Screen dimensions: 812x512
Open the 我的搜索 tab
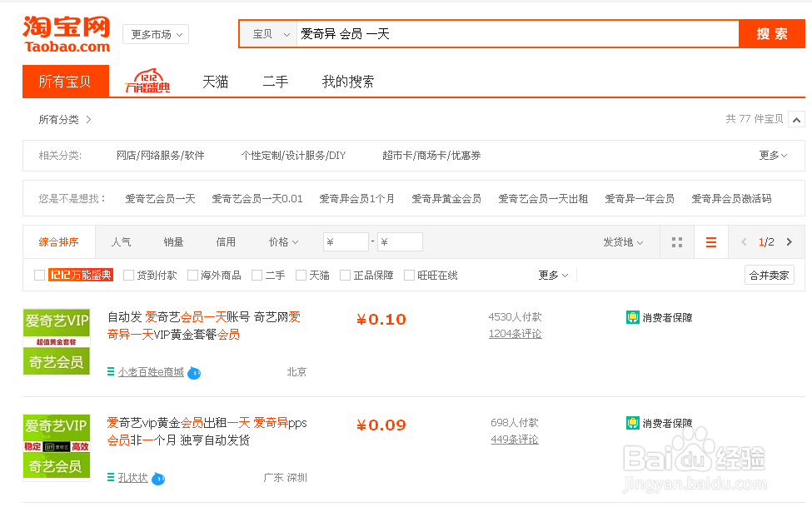click(348, 82)
